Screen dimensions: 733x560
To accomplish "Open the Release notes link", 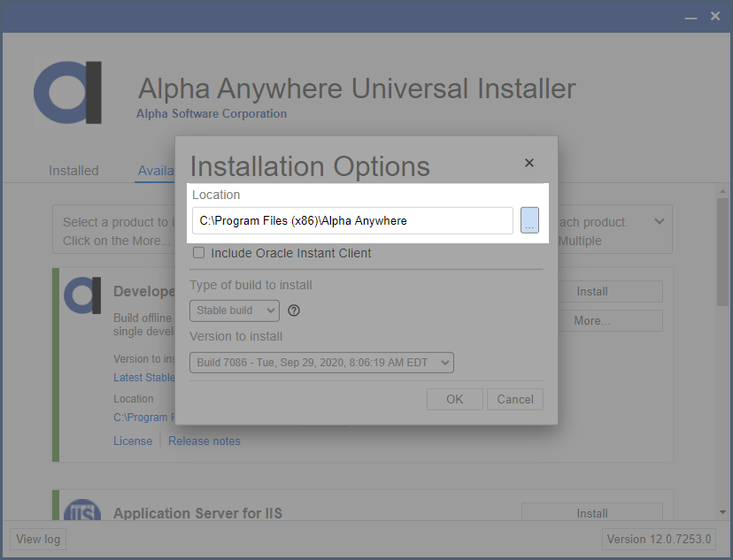I will 204,441.
